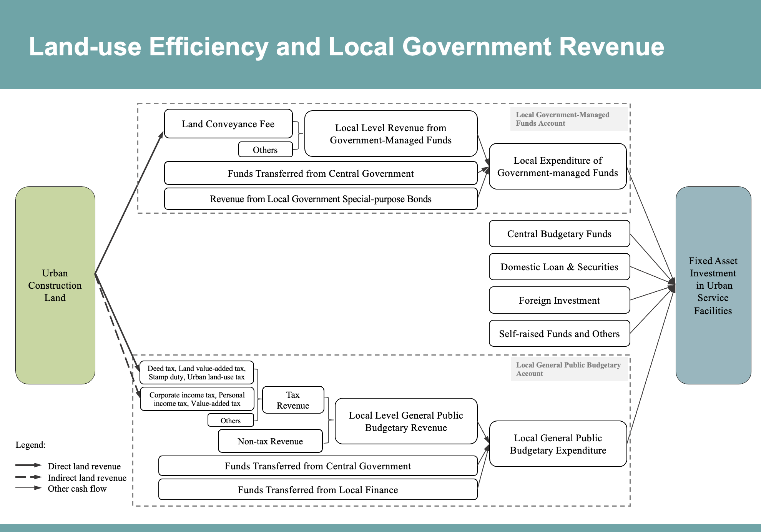
Task: Click the Others box under tax items
Action: [x=231, y=420]
